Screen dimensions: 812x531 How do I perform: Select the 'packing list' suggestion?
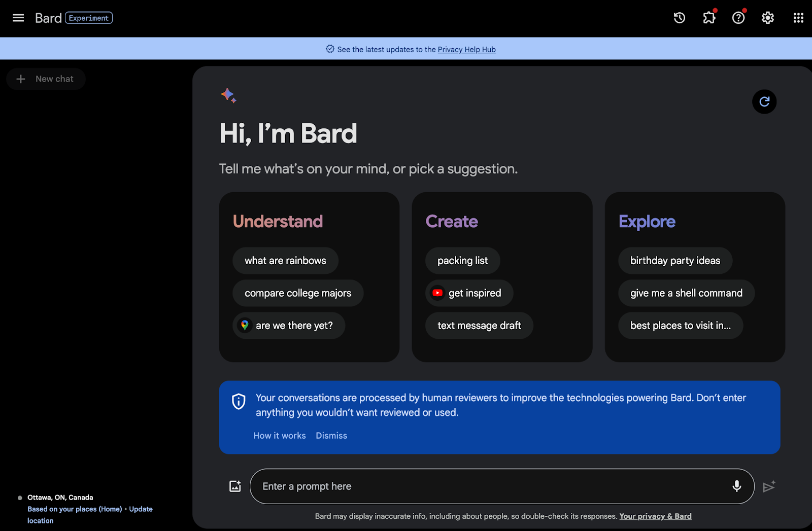coord(462,260)
